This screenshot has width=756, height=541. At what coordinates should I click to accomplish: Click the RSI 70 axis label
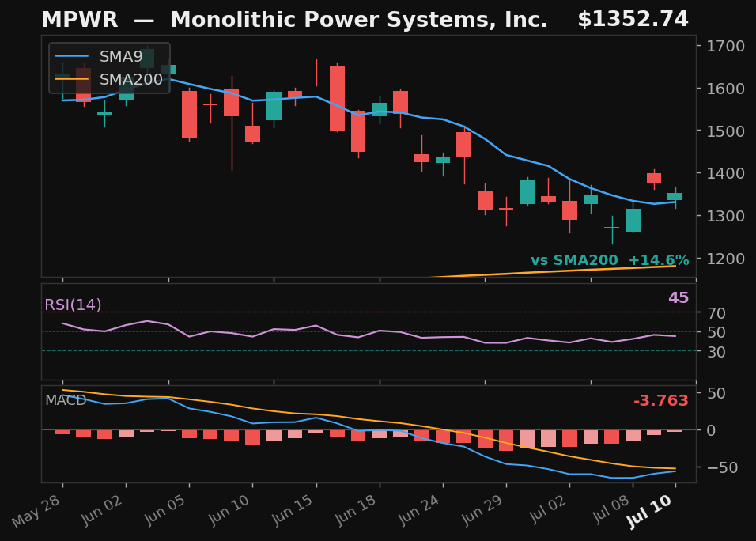click(716, 313)
